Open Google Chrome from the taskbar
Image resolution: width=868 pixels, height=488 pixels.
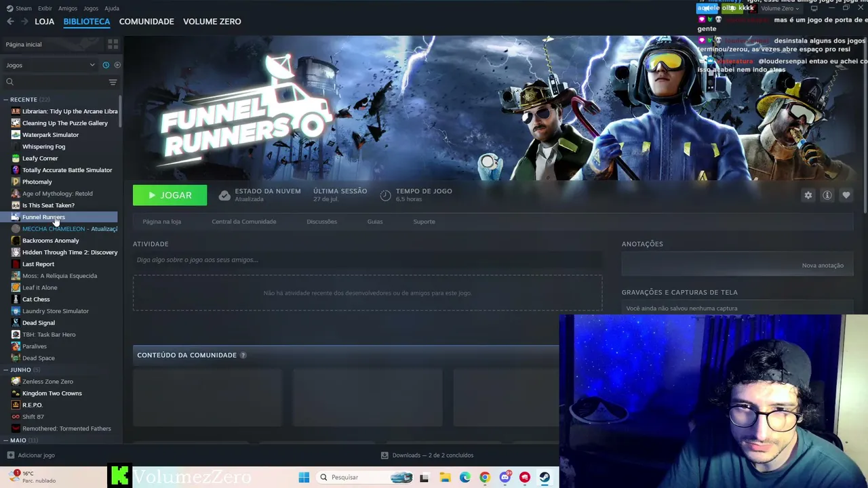pos(484,477)
